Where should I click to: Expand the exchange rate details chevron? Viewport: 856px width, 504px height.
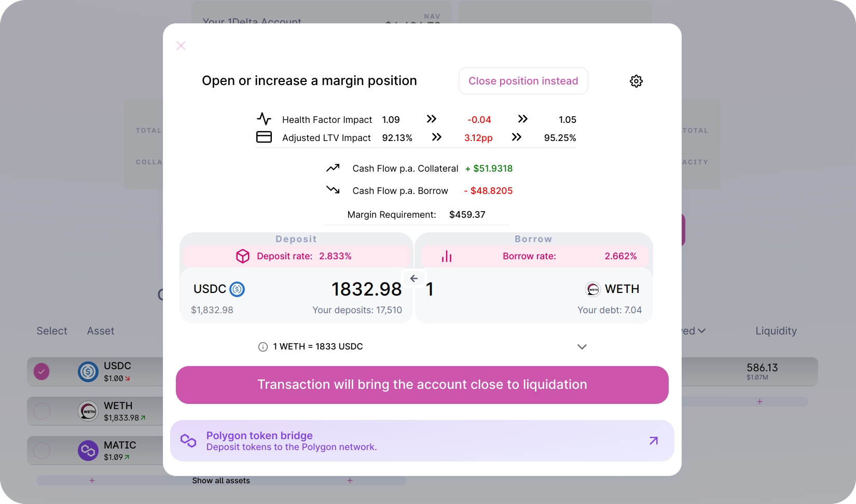[x=582, y=347]
